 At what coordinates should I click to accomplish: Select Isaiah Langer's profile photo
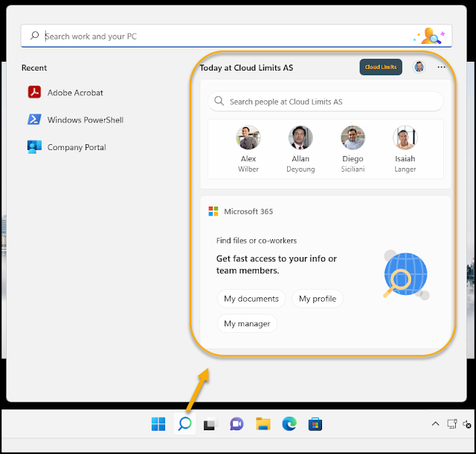(x=405, y=137)
